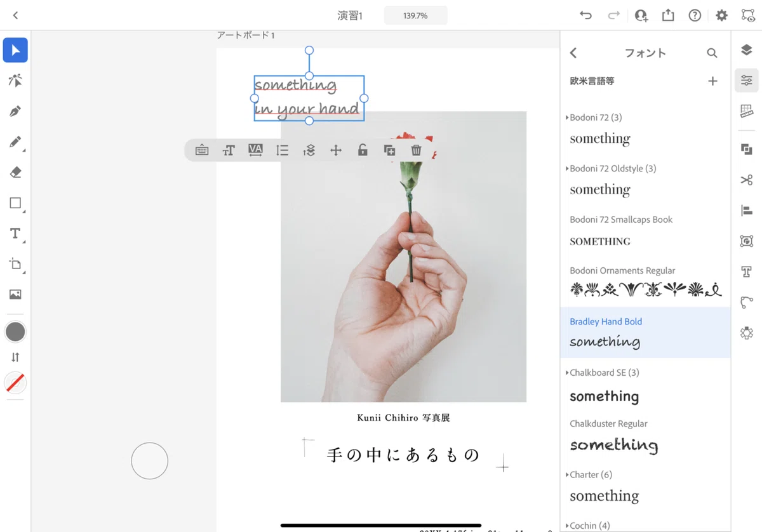
Task: Expand the Chalkboard SE (3) family
Action: point(603,373)
